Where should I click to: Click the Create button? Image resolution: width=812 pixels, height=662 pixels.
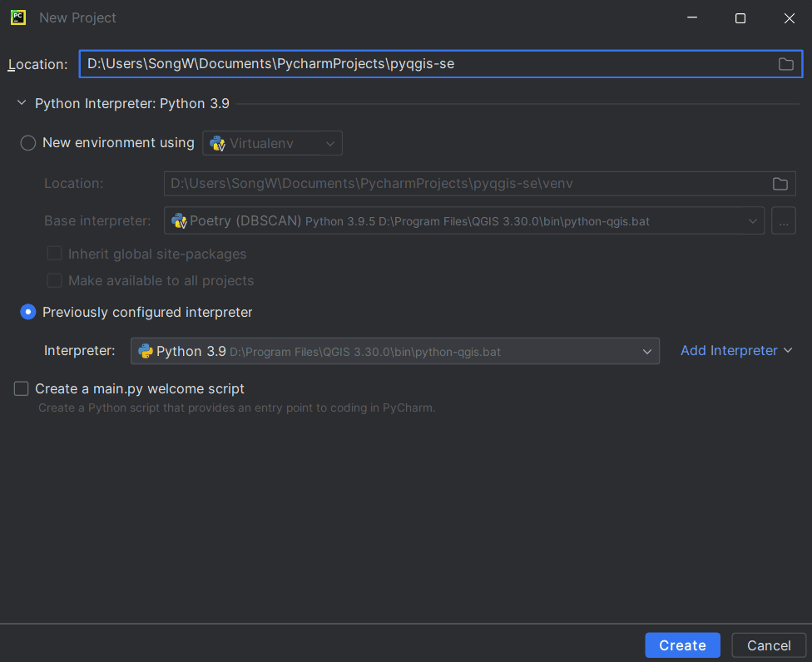pyautogui.click(x=682, y=645)
